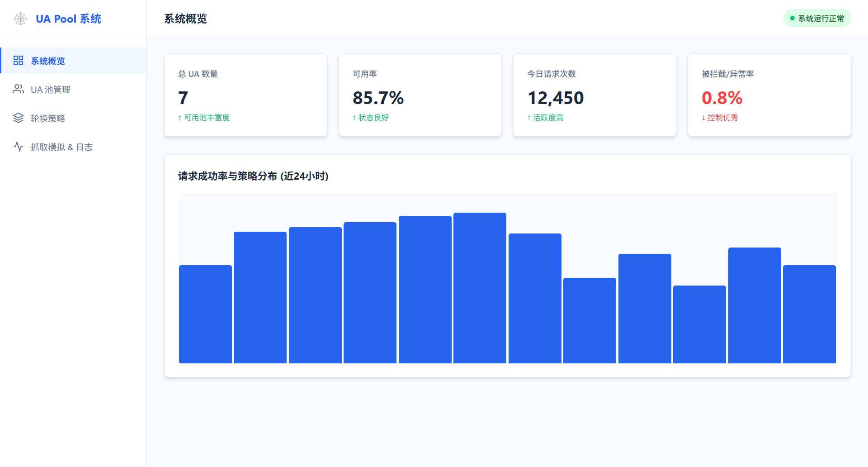Click ↓ 控制优秀 trend text
Image resolution: width=868 pixels, height=467 pixels.
tap(720, 118)
